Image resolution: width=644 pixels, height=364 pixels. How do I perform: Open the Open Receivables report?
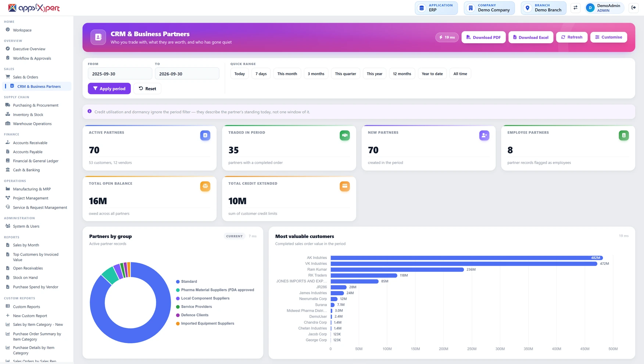pos(28,268)
